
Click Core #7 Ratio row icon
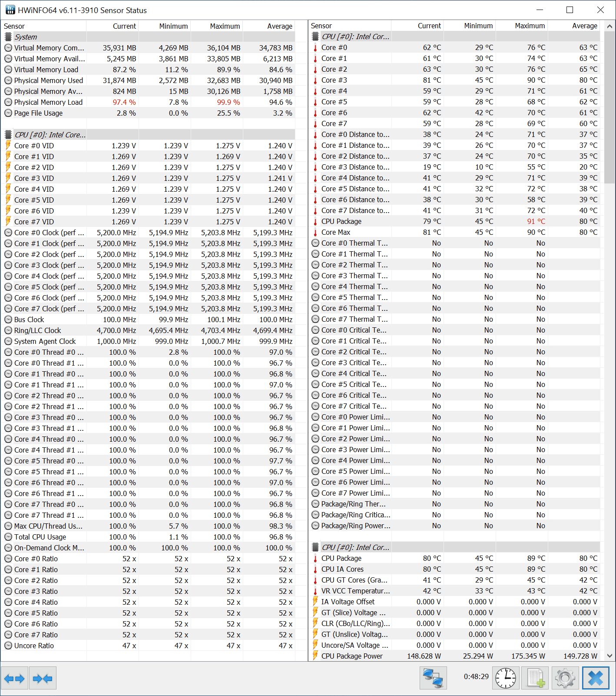8,635
